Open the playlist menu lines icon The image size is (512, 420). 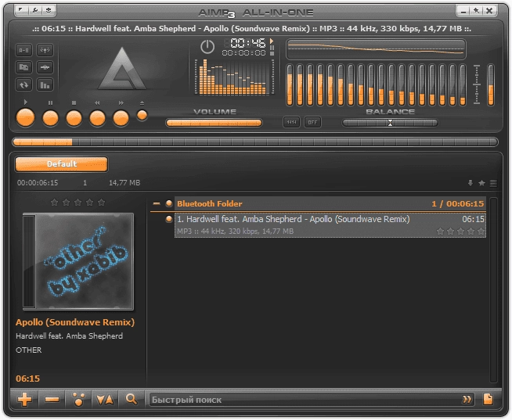[x=493, y=183]
